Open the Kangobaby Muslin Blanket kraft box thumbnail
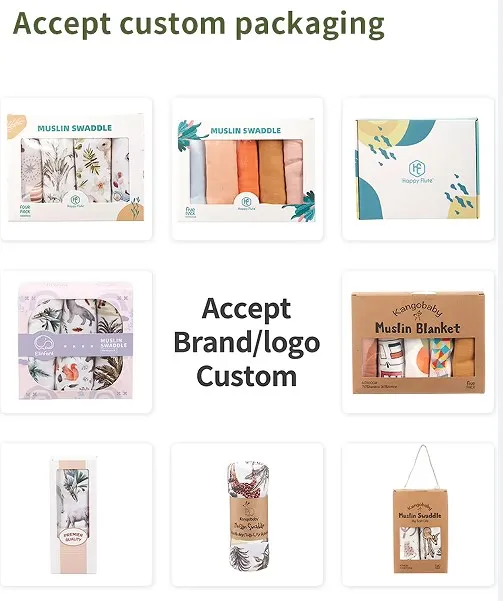The width and height of the screenshot is (503, 601). (x=418, y=342)
